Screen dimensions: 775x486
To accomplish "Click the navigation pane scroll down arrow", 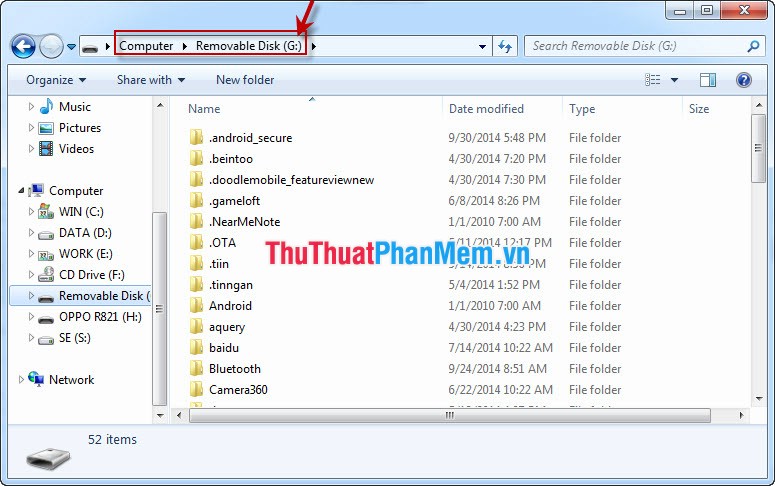I will 160,415.
